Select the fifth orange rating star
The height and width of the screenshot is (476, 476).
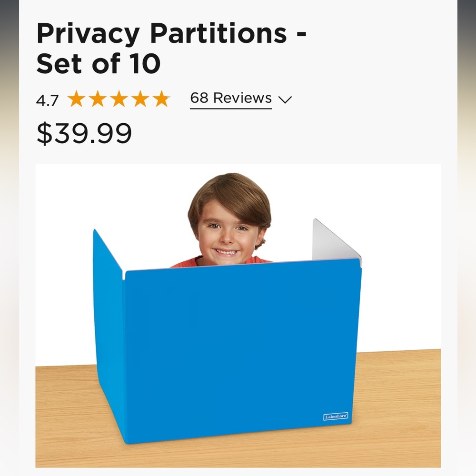[x=161, y=99]
